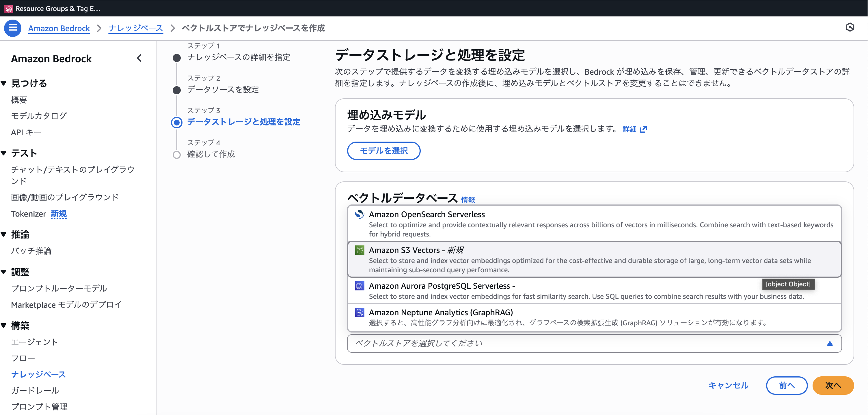Click the Aurora PostgreSQL Serverless icon
Viewport: 868px width, 415px height.
360,286
